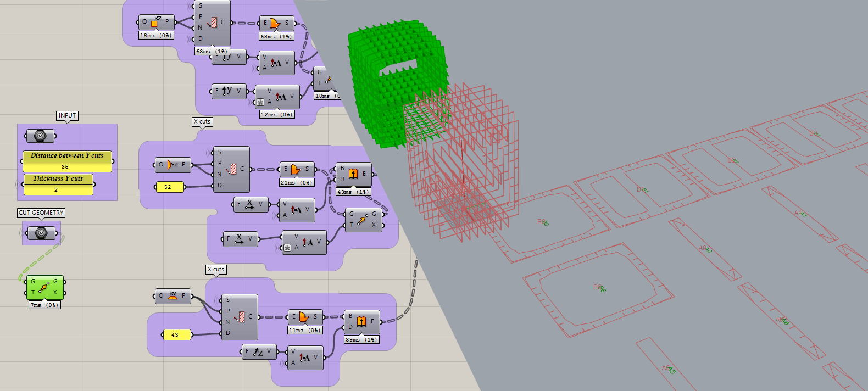
Task: Select the YZ Plane component icon
Action: [x=173, y=164]
